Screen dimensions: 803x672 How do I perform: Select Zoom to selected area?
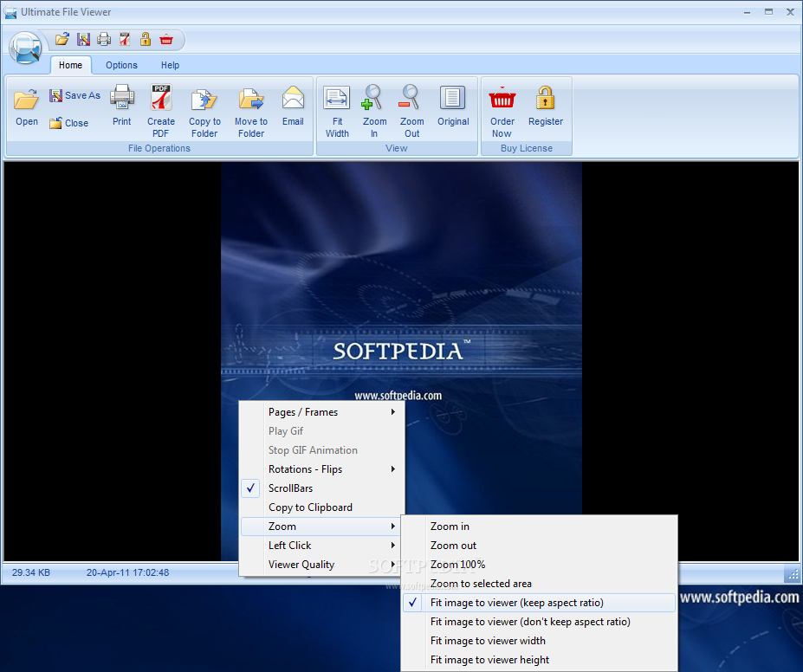tap(539, 584)
